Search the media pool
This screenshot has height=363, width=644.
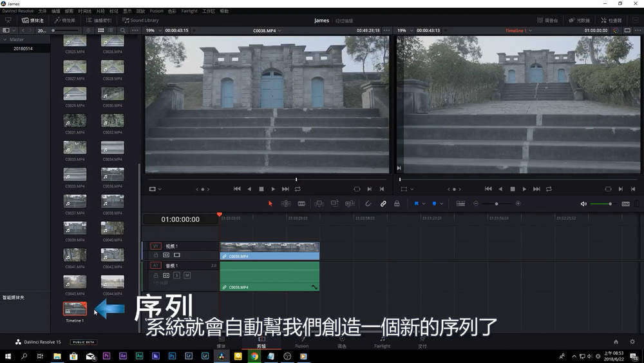[123, 30]
